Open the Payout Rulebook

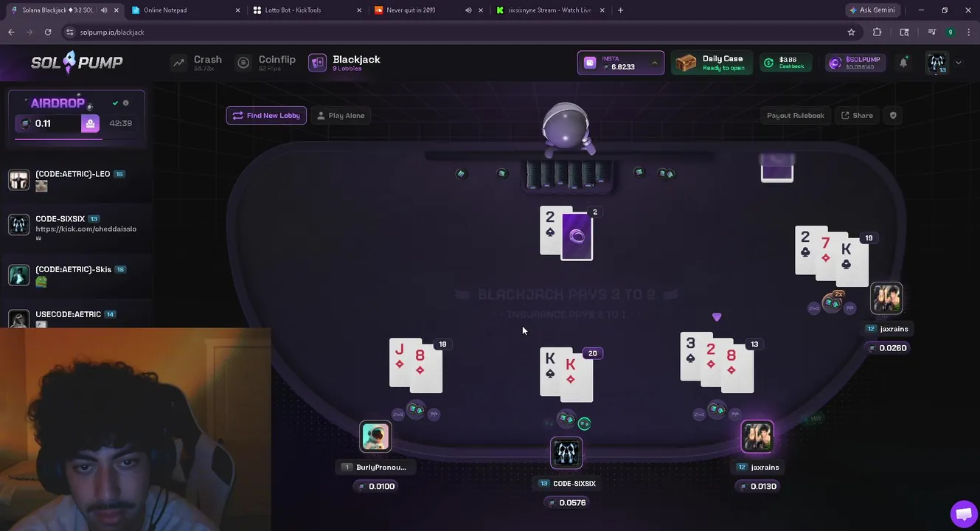[x=796, y=115]
